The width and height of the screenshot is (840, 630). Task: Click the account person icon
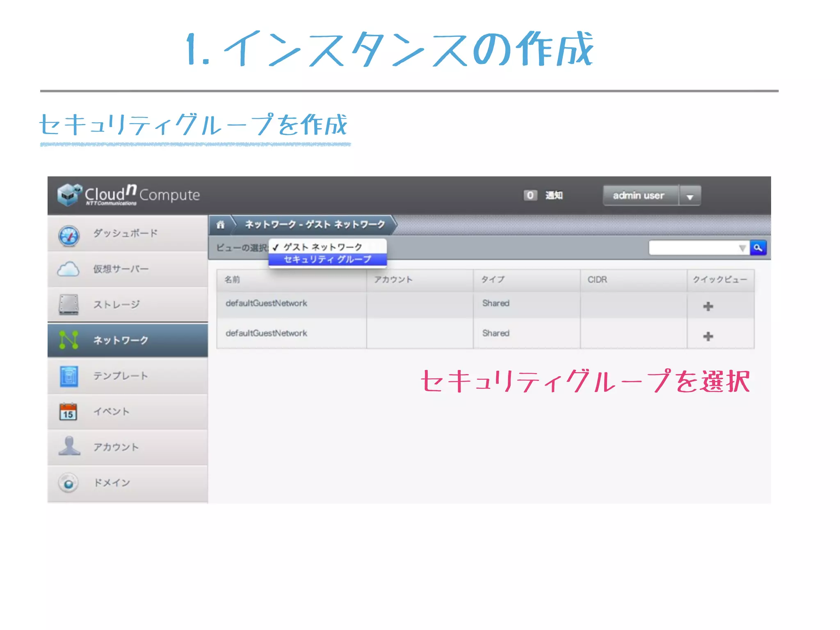[x=69, y=446]
